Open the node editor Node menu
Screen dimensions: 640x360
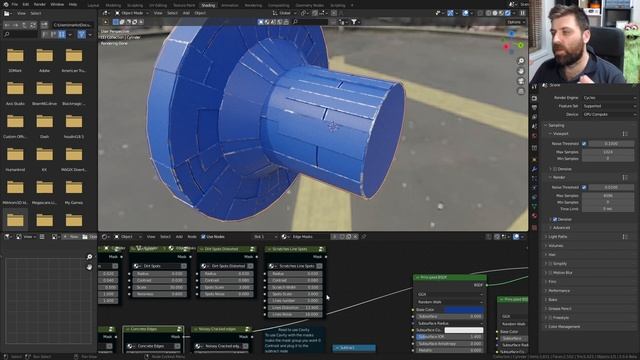coord(192,237)
